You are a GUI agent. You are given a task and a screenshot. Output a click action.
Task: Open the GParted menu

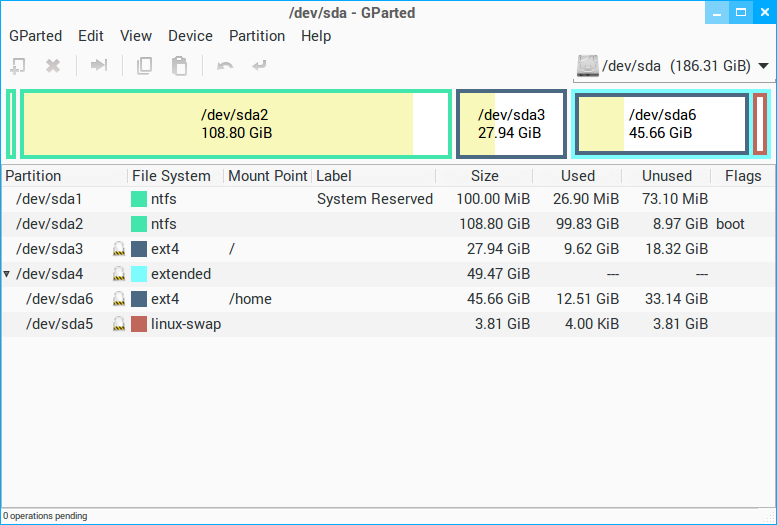click(36, 36)
